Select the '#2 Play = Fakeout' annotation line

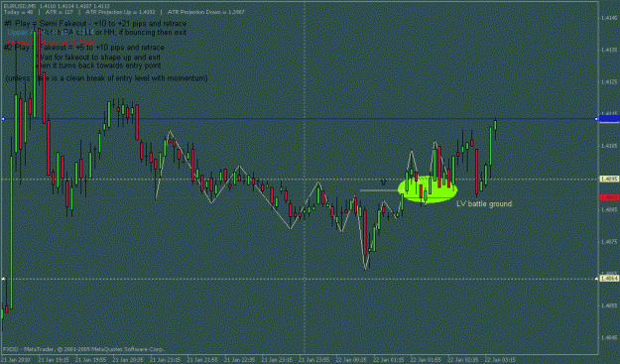(x=84, y=48)
